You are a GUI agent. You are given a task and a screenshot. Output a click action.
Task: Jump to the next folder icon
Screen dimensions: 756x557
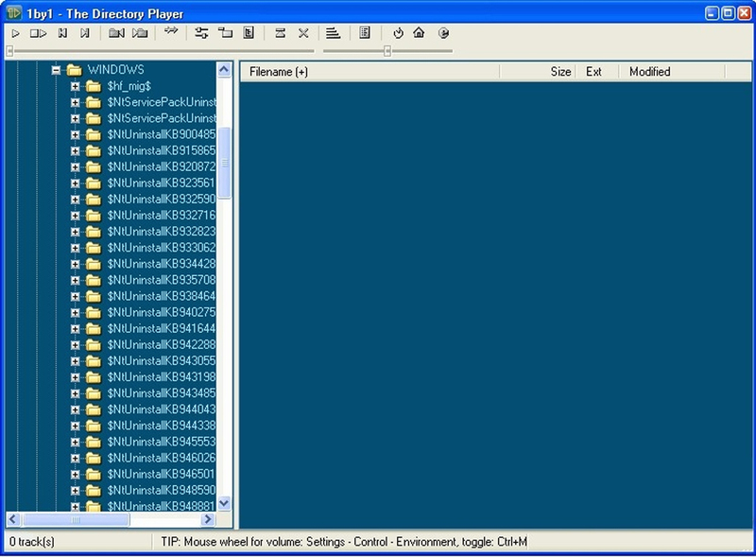[x=140, y=33]
